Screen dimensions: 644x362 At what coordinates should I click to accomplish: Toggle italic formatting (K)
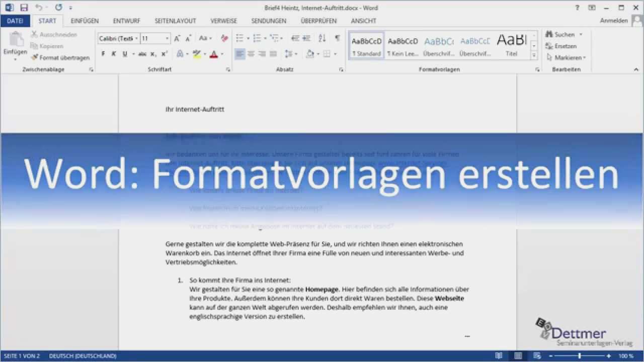114,54
